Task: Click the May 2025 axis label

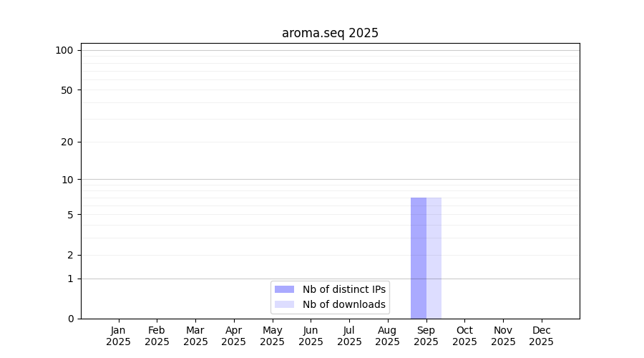Action: 273,336
